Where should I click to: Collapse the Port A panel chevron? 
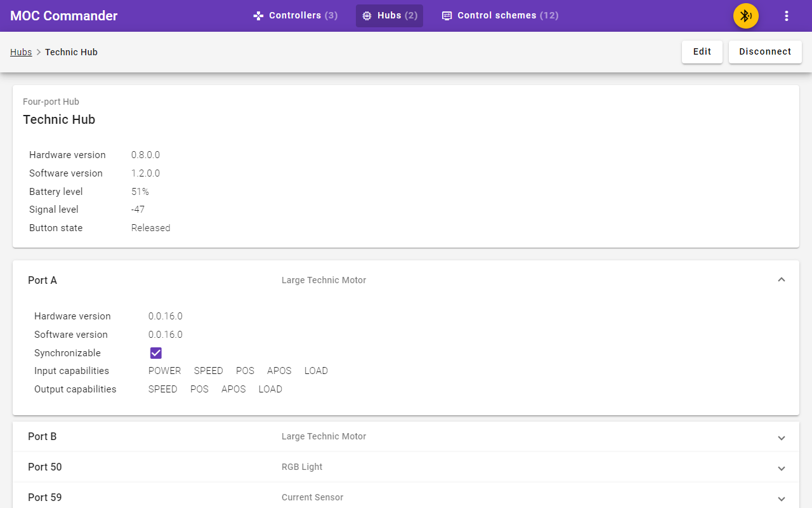click(782, 280)
